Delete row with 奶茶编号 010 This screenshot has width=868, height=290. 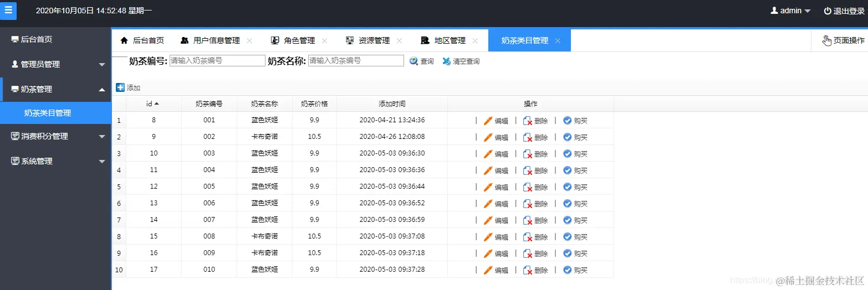click(x=536, y=270)
